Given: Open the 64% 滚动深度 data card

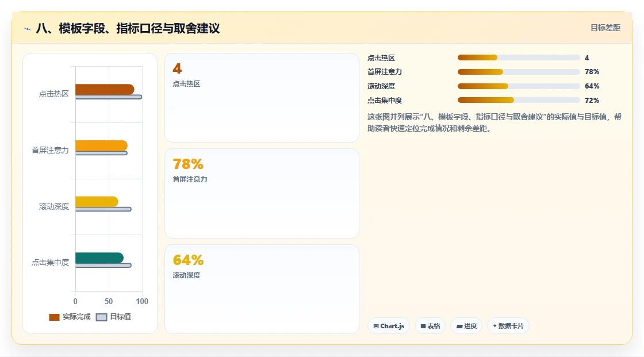Looking at the screenshot, I should point(262,289).
